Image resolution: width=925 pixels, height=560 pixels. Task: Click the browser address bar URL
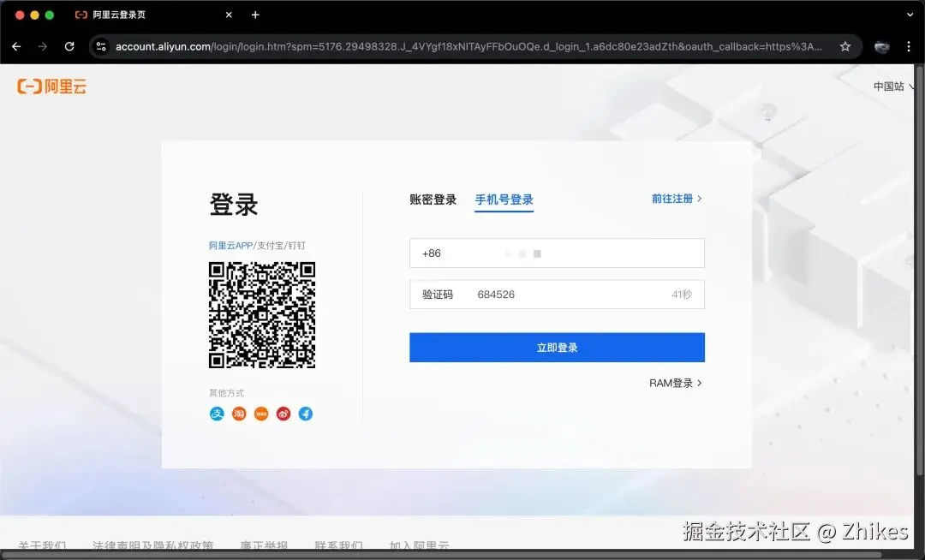point(468,46)
